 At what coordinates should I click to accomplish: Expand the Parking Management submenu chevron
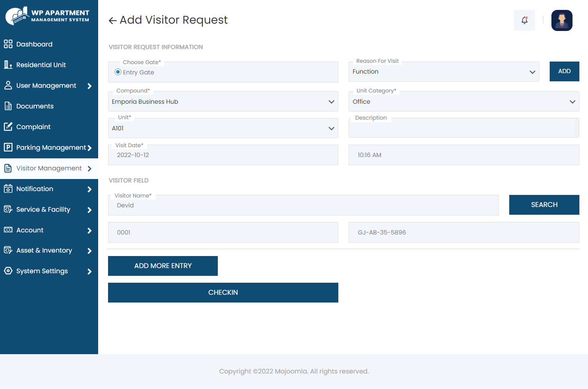[90, 148]
